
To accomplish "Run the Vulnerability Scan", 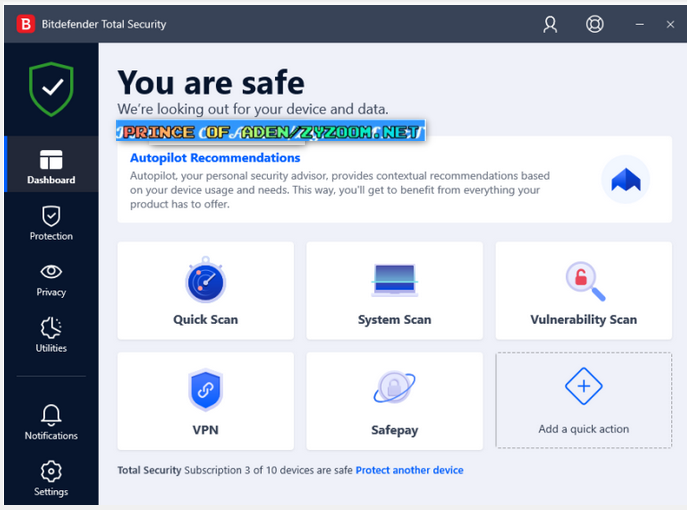I will point(584,290).
